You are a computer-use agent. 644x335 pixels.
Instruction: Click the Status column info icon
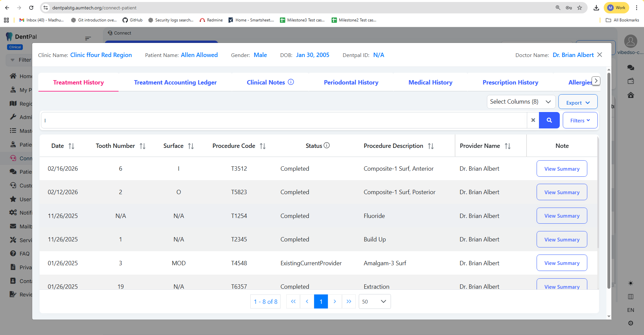tap(327, 146)
